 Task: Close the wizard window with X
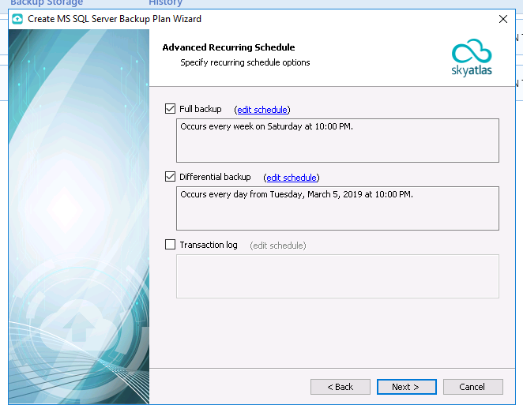pos(503,19)
